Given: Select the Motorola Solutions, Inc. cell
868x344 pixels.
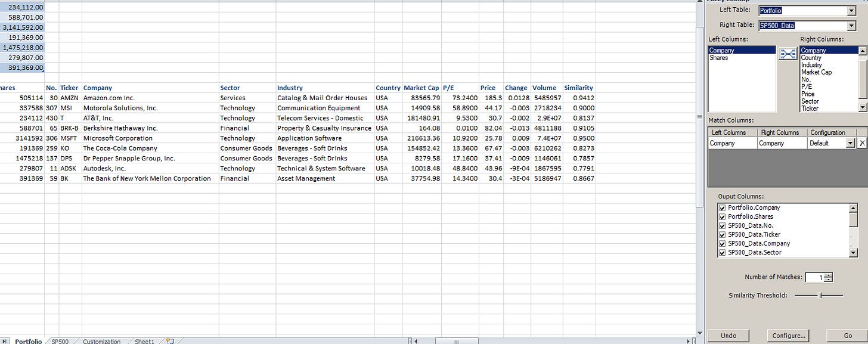Looking at the screenshot, I should coord(150,108).
